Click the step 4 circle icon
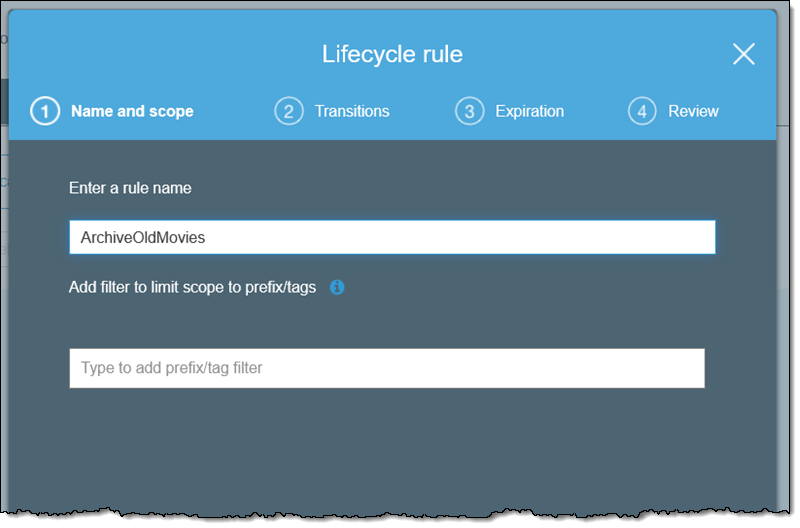This screenshot has width=800, height=528. [x=642, y=111]
